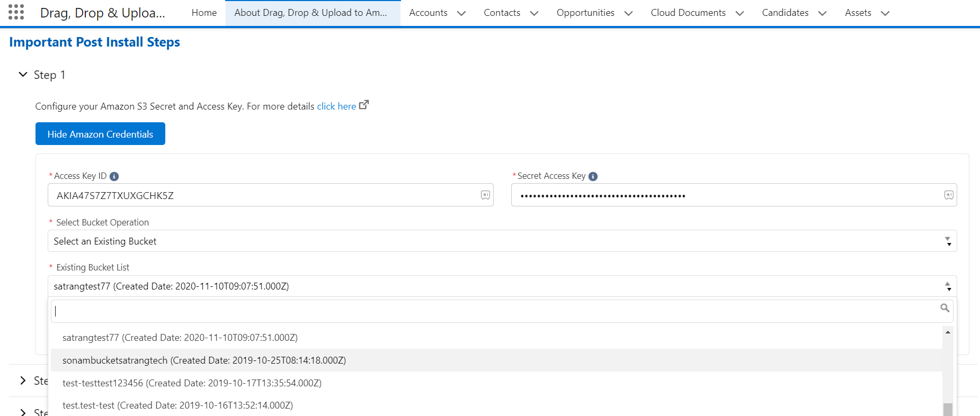
Task: Click the bucket list scrollbar thumb
Action: pos(948,410)
